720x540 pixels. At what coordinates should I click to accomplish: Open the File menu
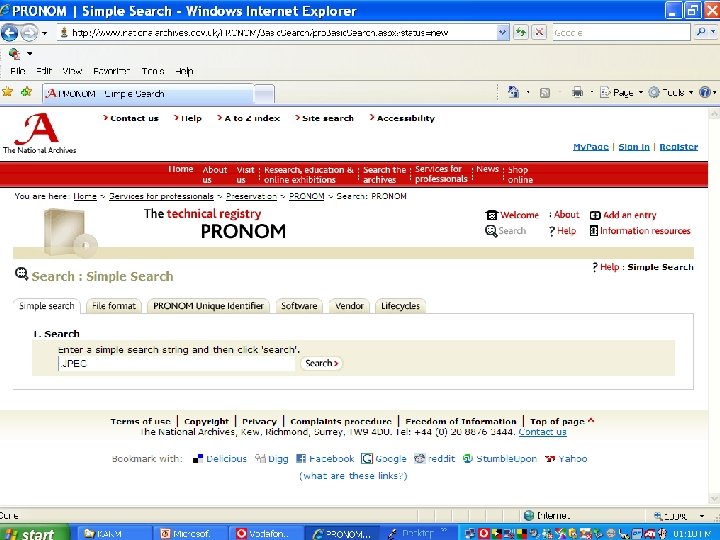click(17, 71)
